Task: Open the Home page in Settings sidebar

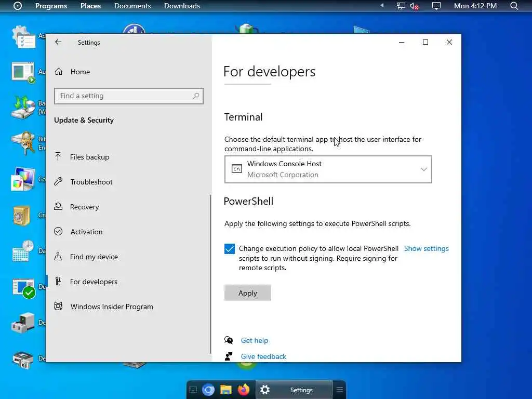Action: (72, 72)
